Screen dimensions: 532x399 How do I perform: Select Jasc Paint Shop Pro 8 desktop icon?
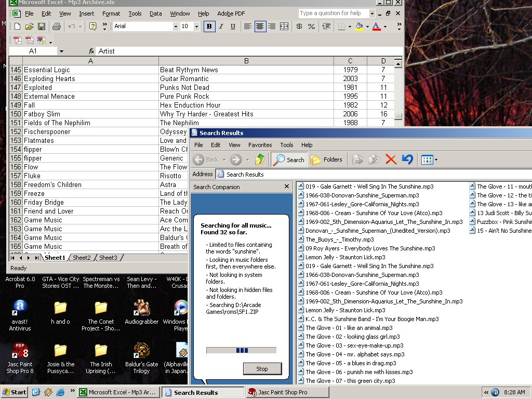(20, 358)
